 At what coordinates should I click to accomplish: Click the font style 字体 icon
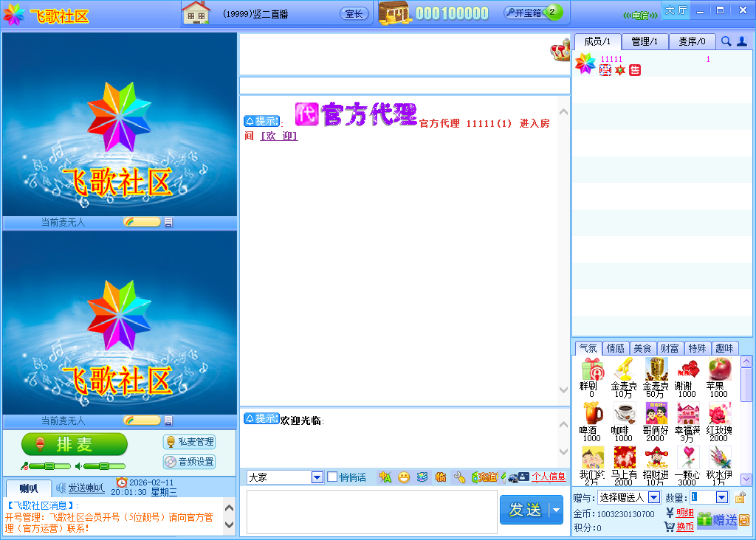(386, 478)
